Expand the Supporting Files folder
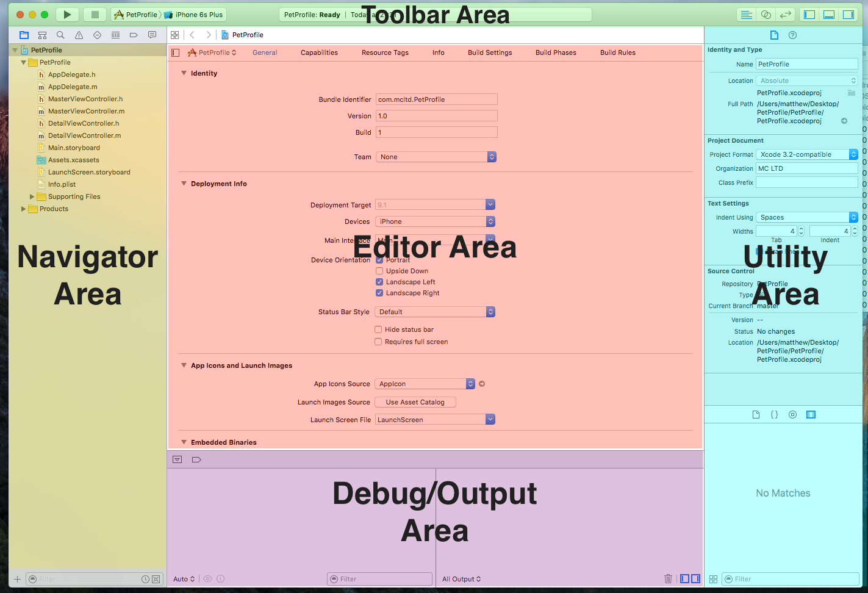Screen dimensions: 868x593 tap(32, 196)
